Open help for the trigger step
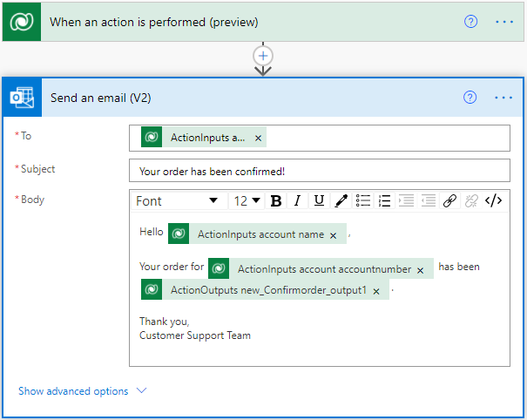 click(470, 22)
